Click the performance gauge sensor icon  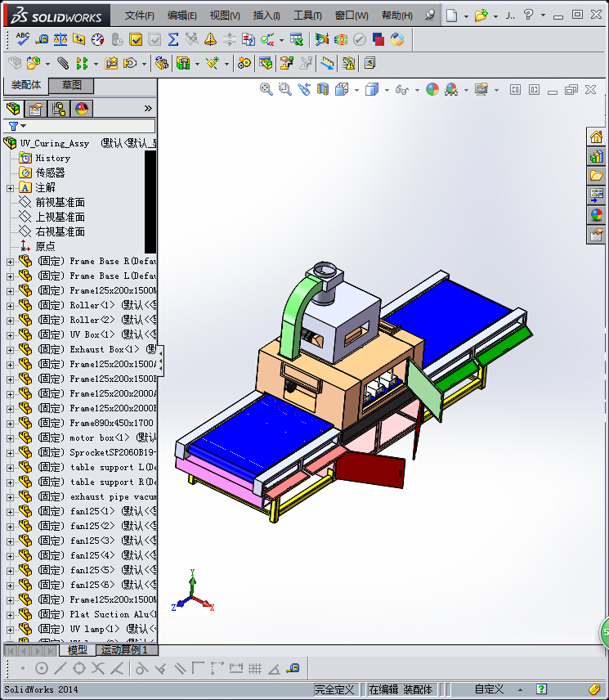click(x=98, y=39)
